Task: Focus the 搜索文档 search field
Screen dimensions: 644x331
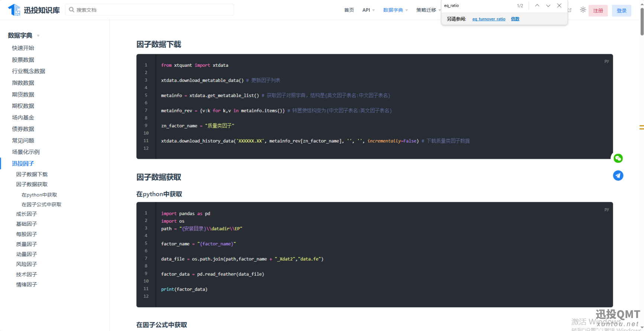Action: point(149,10)
